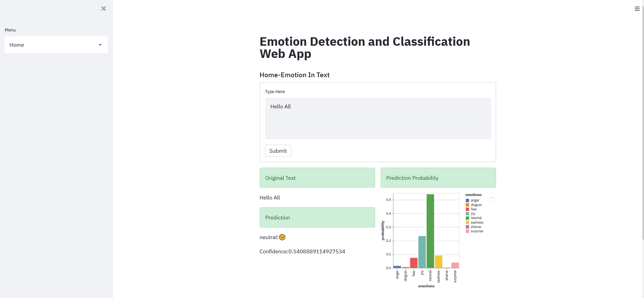Viewport: 644px width, 298px height.
Task: Click the dropdown arrow on the Home selector
Action: pyautogui.click(x=100, y=44)
